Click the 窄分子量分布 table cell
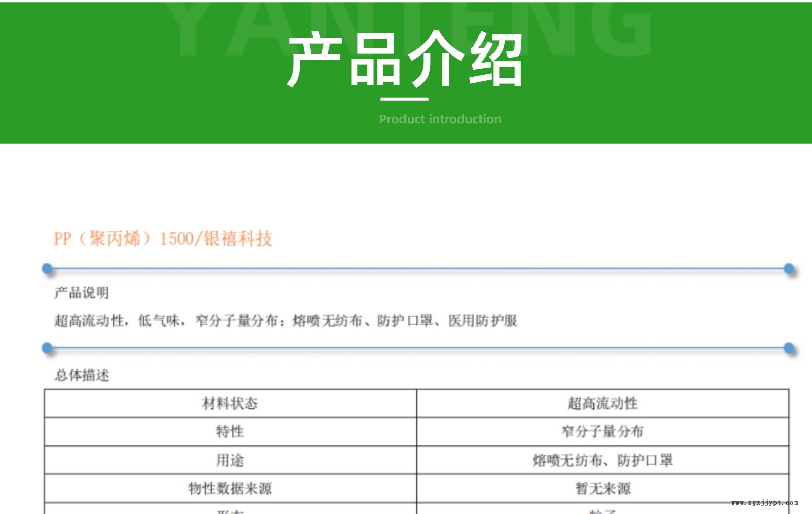This screenshot has height=514, width=812. tap(602, 432)
